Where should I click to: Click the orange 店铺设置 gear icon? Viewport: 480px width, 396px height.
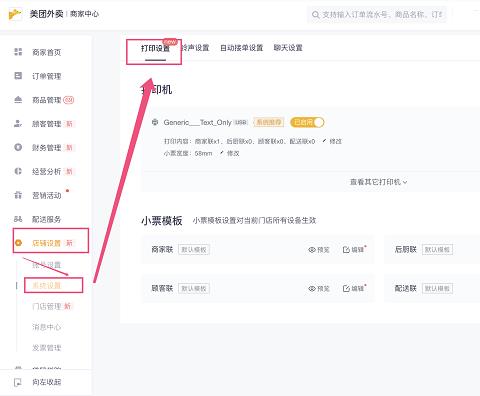18,243
